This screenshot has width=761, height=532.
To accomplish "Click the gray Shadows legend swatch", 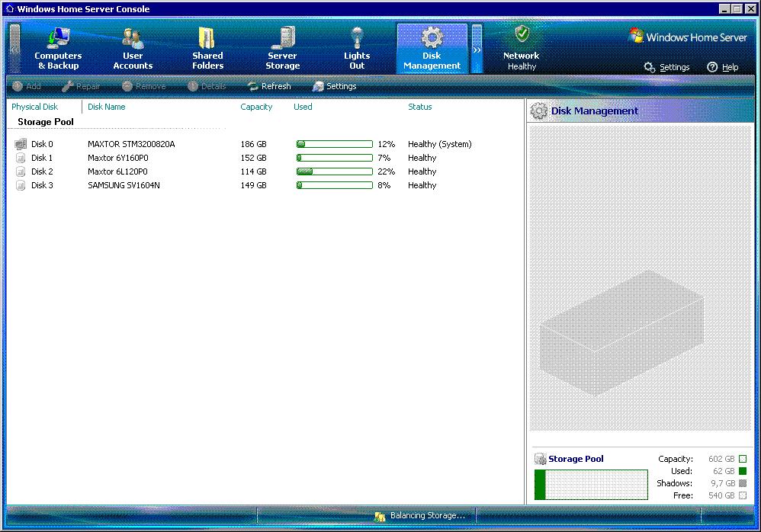I will (743, 483).
